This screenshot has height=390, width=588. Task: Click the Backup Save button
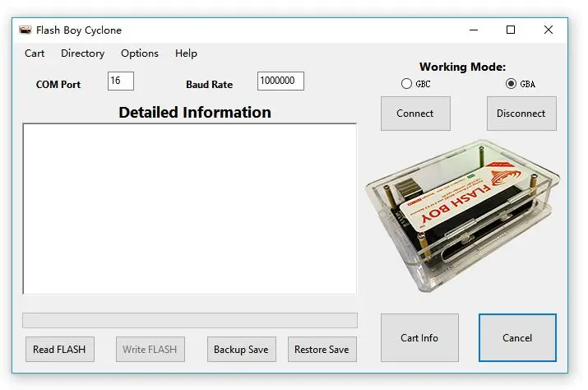pyautogui.click(x=241, y=349)
